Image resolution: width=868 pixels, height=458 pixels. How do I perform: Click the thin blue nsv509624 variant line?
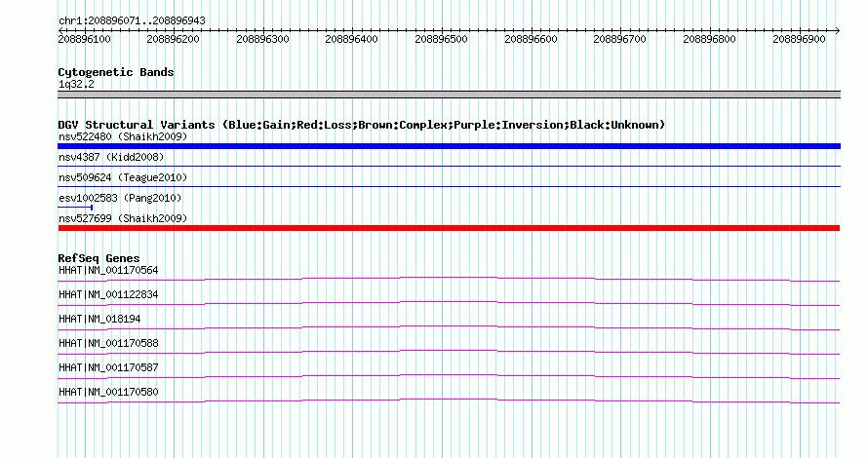(x=449, y=186)
